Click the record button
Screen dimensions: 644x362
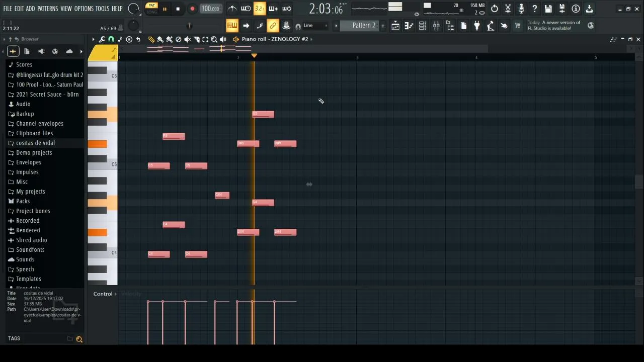pyautogui.click(x=192, y=9)
